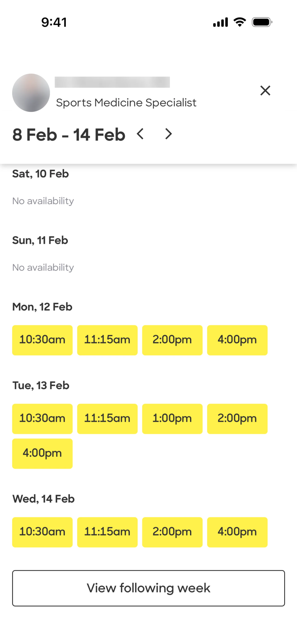Image resolution: width=297 pixels, height=644 pixels.
Task: Tap the doctor's profile photo
Action: click(31, 93)
